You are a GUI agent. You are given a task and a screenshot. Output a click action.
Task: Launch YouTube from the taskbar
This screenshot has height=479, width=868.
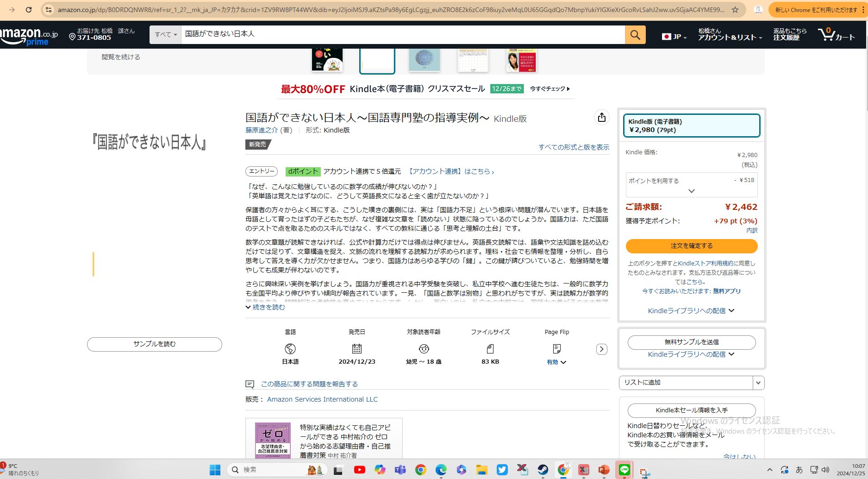pos(359,470)
